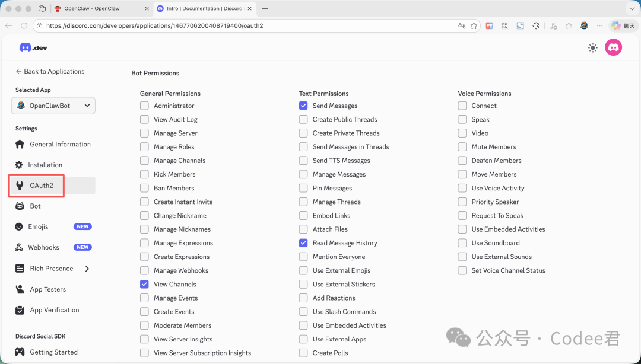
Task: Click the NEW badge next to Emojis
Action: pyautogui.click(x=82, y=226)
